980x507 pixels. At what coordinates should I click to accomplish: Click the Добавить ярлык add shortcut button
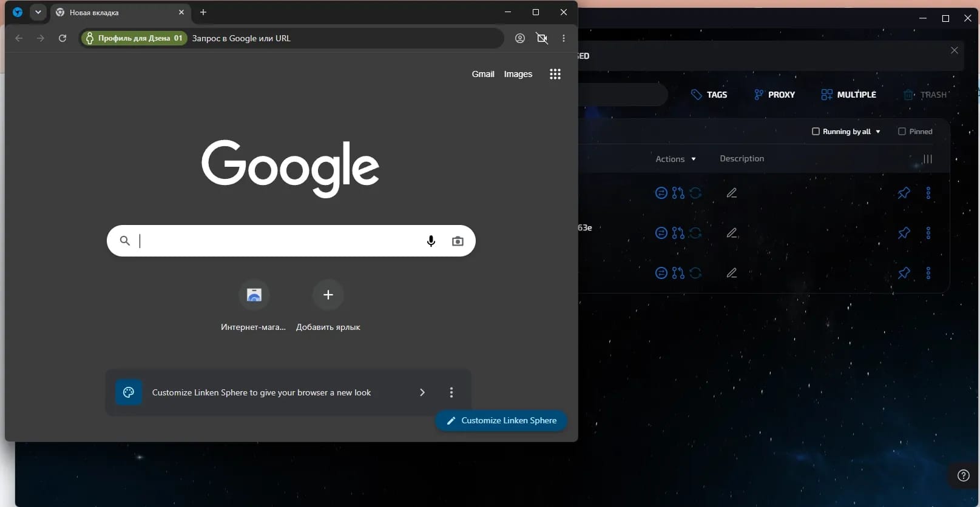tap(328, 306)
